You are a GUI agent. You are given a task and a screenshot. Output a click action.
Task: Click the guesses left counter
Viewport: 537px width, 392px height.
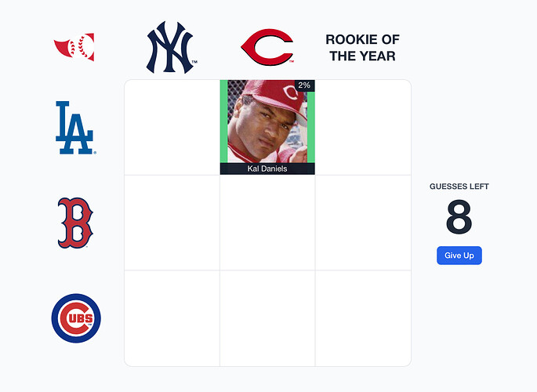[459, 217]
